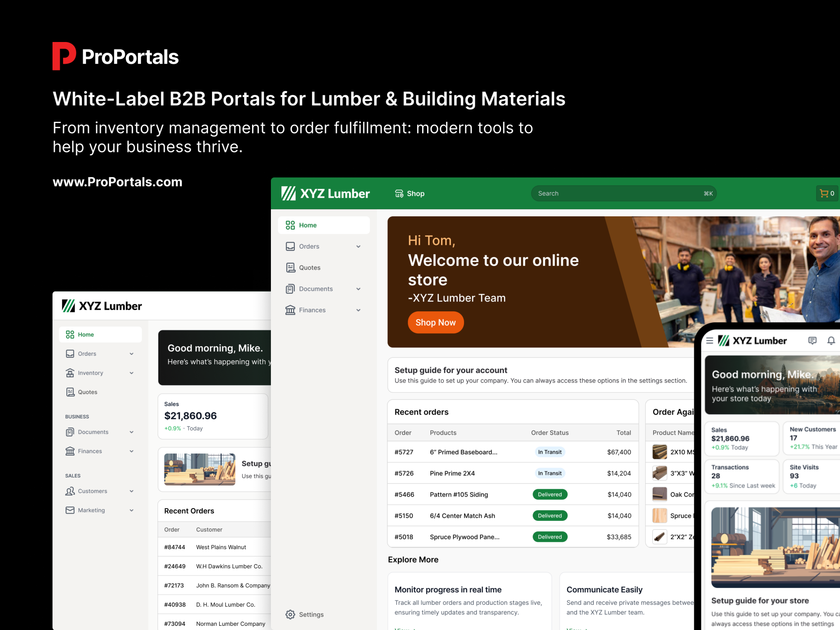Click XYZ Lumber logo in admin dashboard
Viewport: 840px width, 630px height.
(102, 306)
